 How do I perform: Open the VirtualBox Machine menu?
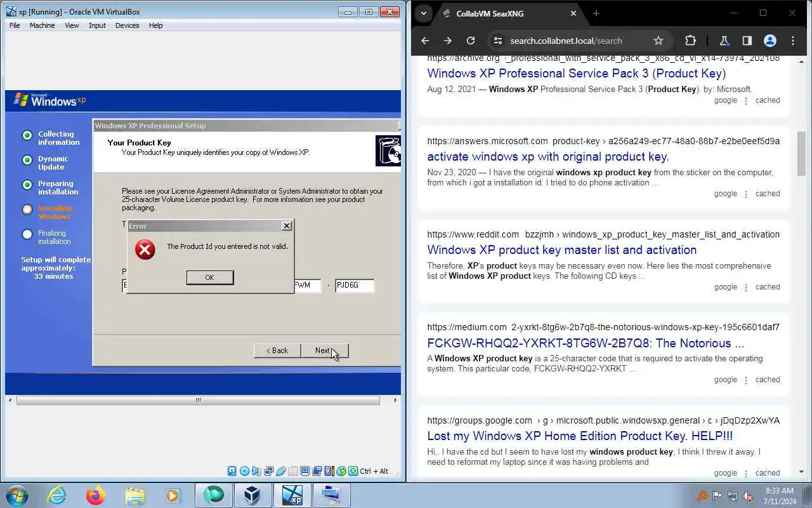42,25
